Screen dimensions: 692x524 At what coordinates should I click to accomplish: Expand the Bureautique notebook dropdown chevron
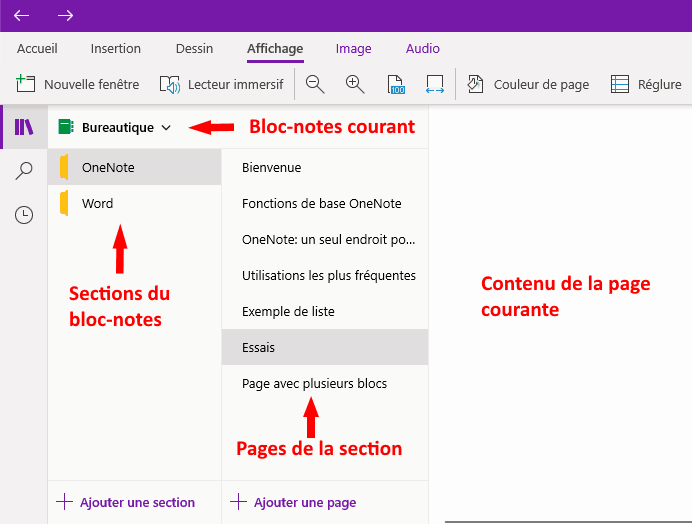[166, 128]
